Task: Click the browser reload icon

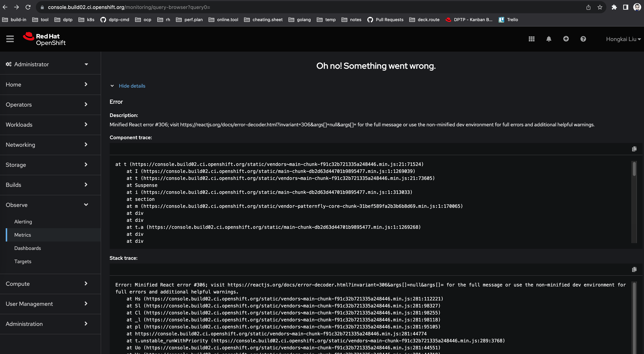Action: pyautogui.click(x=28, y=7)
